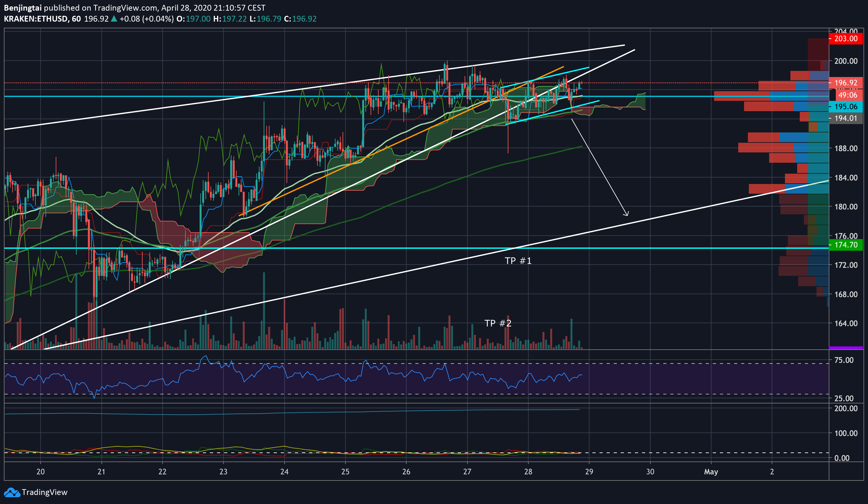Click the 200.00 price axis value at top
Image resolution: width=868 pixels, height=504 pixels.
tap(846, 61)
